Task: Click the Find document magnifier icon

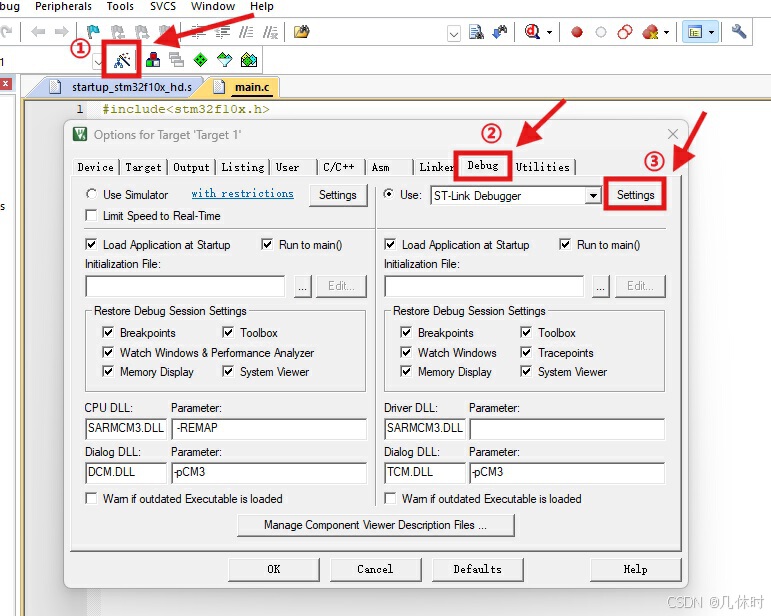Action: point(476,32)
